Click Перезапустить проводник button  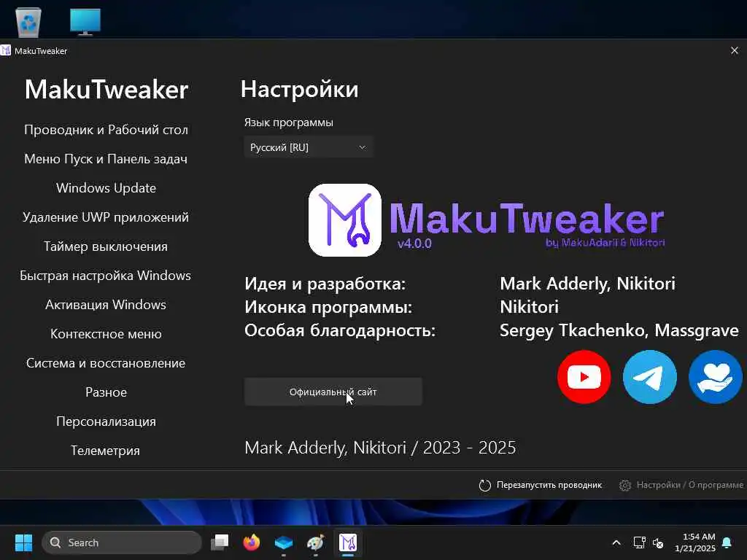tap(541, 485)
